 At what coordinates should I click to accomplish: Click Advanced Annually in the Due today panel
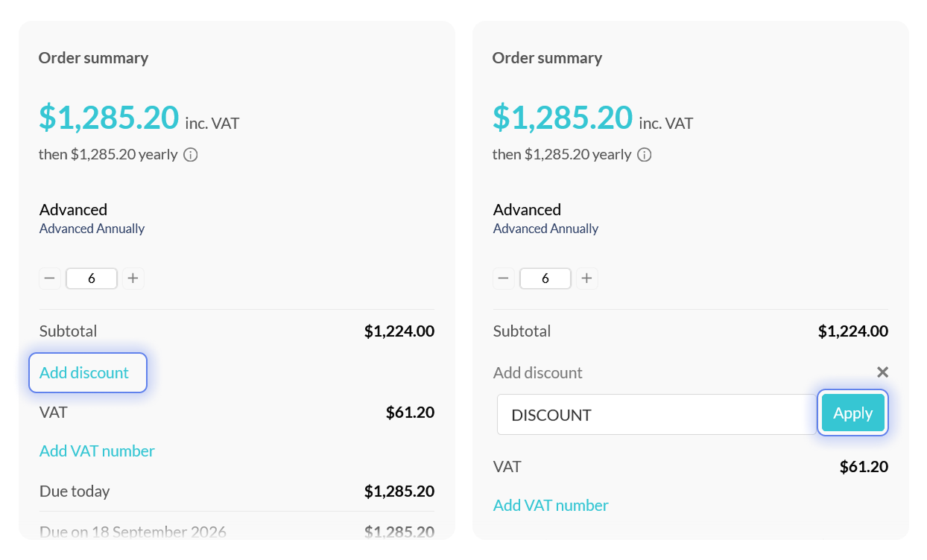(92, 229)
